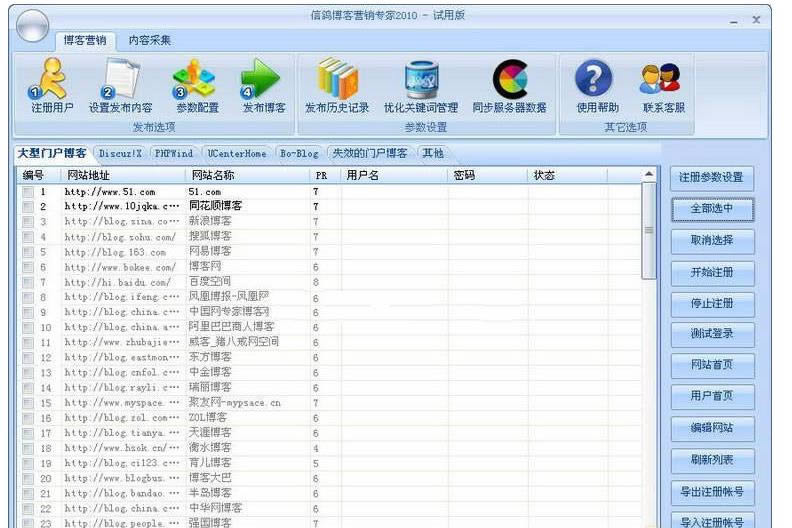
Task: Switch to the 内容采集 tab
Action: tap(149, 41)
